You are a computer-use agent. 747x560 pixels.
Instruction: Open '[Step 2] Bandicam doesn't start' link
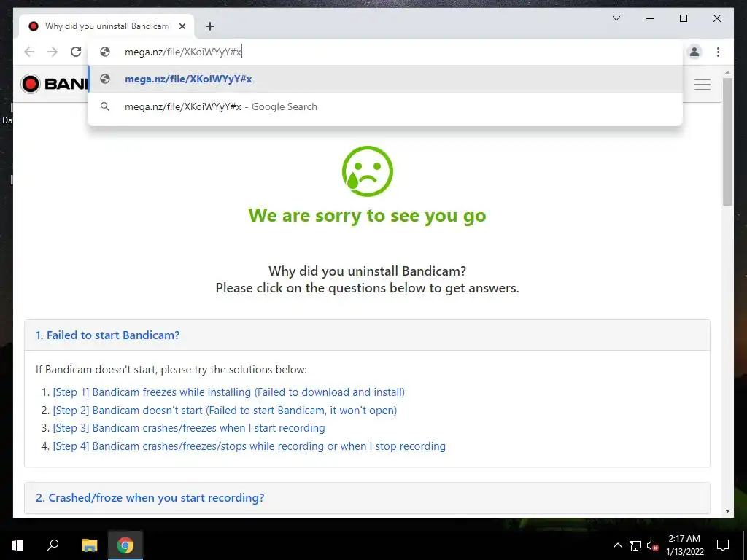point(225,411)
